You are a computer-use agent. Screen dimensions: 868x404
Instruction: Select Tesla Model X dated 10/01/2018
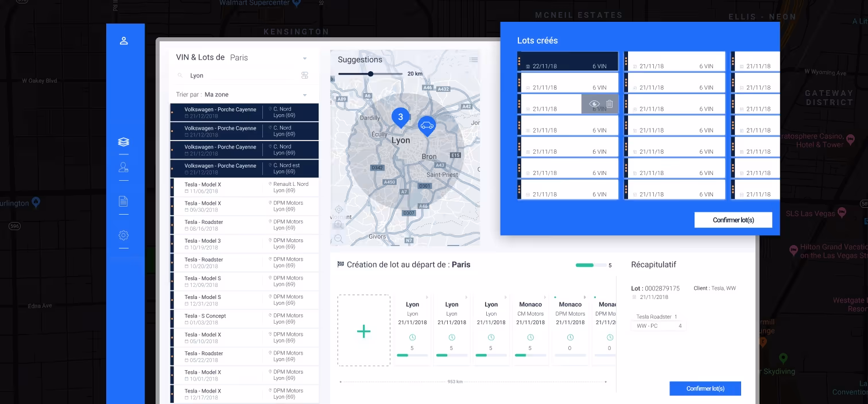[245, 375]
